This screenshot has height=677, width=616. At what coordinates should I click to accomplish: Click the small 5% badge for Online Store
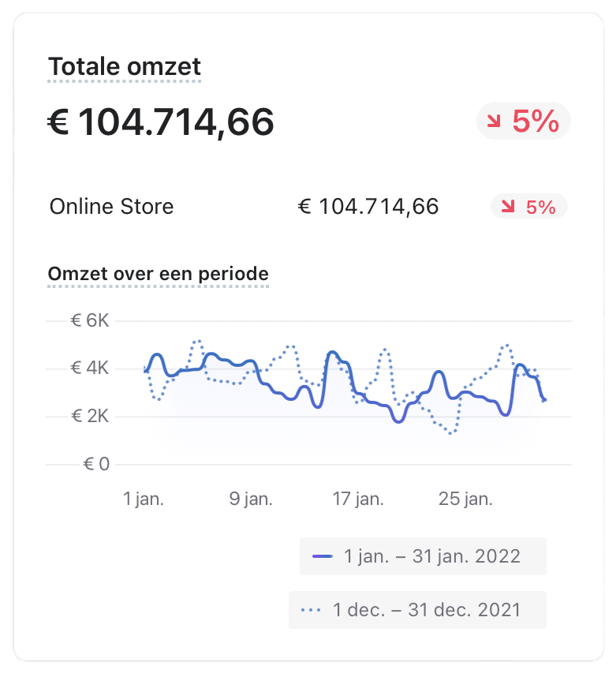(x=529, y=207)
